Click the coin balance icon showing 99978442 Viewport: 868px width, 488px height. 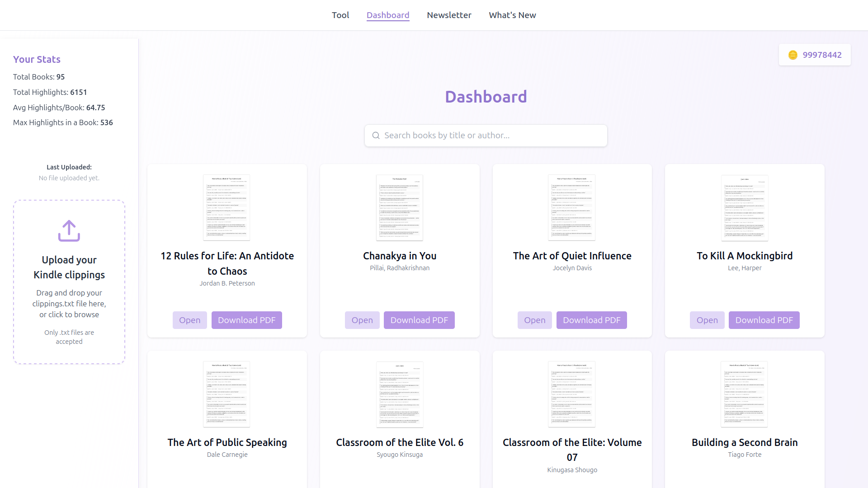(792, 55)
